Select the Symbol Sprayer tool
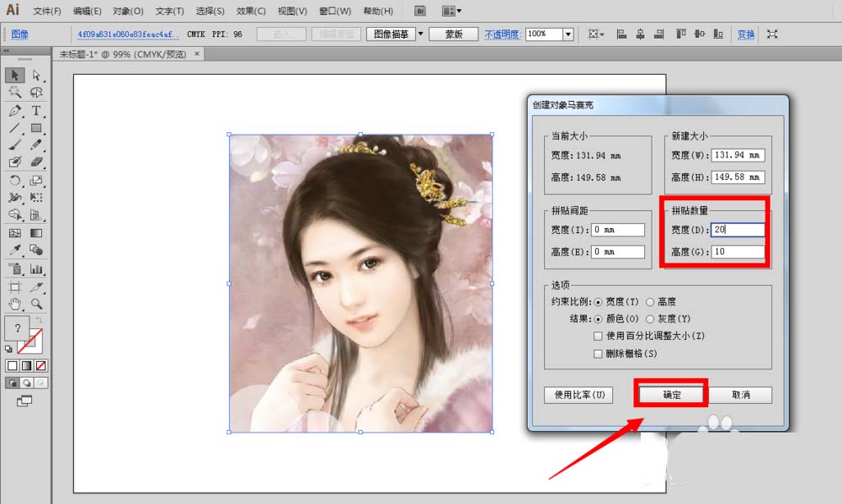Viewport: 842px width, 504px height. [x=15, y=269]
